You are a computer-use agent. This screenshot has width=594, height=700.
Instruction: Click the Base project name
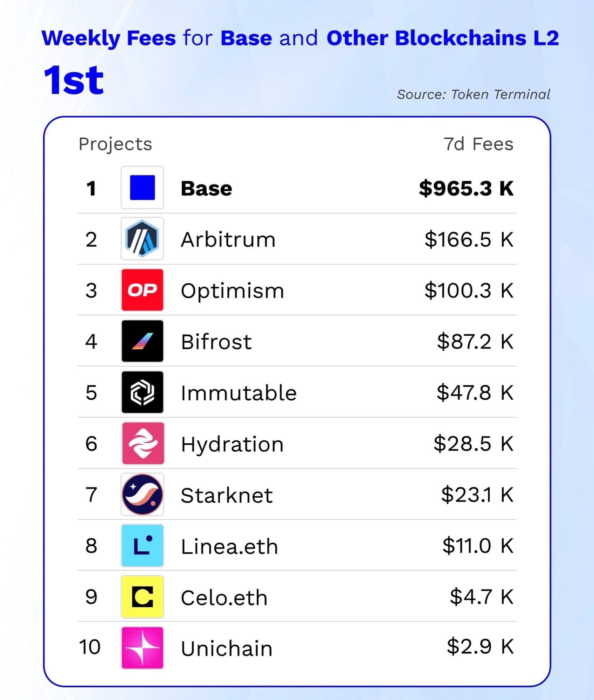[x=206, y=189]
